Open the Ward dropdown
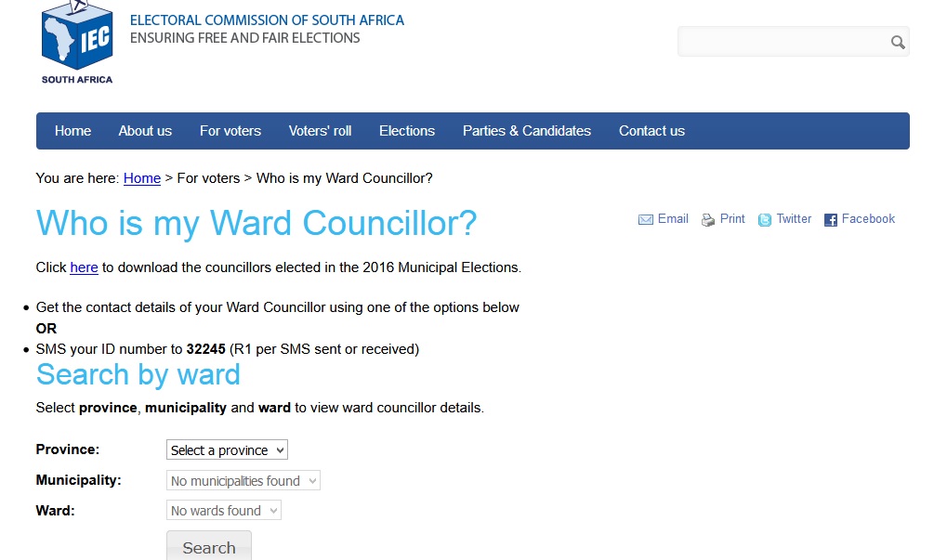The width and height of the screenshot is (934, 560). [x=224, y=511]
